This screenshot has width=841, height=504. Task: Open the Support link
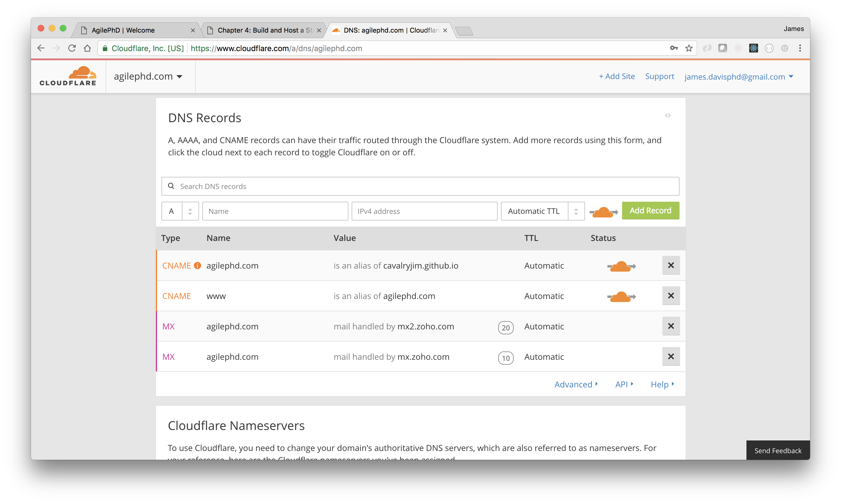pyautogui.click(x=659, y=77)
